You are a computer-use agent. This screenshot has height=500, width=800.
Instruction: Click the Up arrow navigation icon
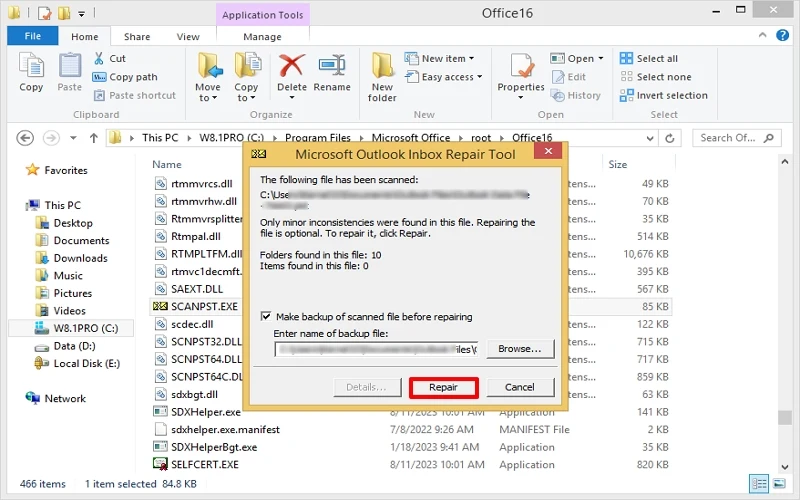93,138
